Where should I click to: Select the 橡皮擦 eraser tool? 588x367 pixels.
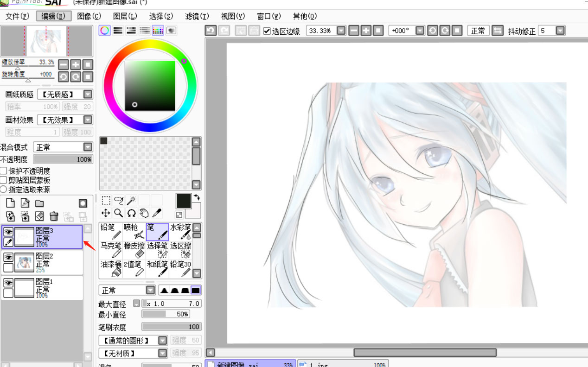(x=134, y=250)
